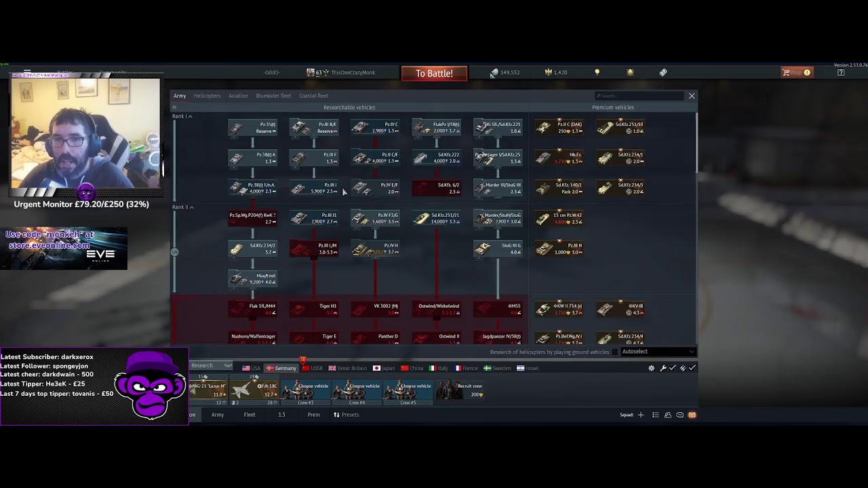Select the Germany nation tab

click(x=281, y=368)
